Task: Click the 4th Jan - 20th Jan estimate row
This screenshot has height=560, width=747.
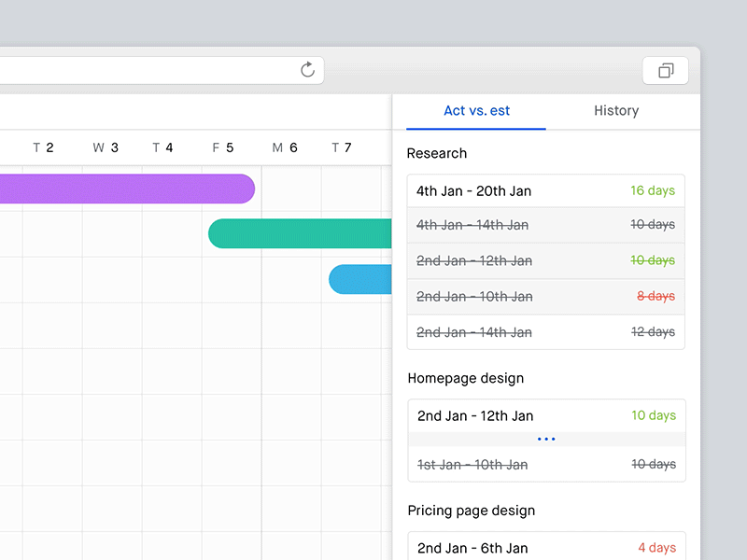Action: [x=546, y=189]
